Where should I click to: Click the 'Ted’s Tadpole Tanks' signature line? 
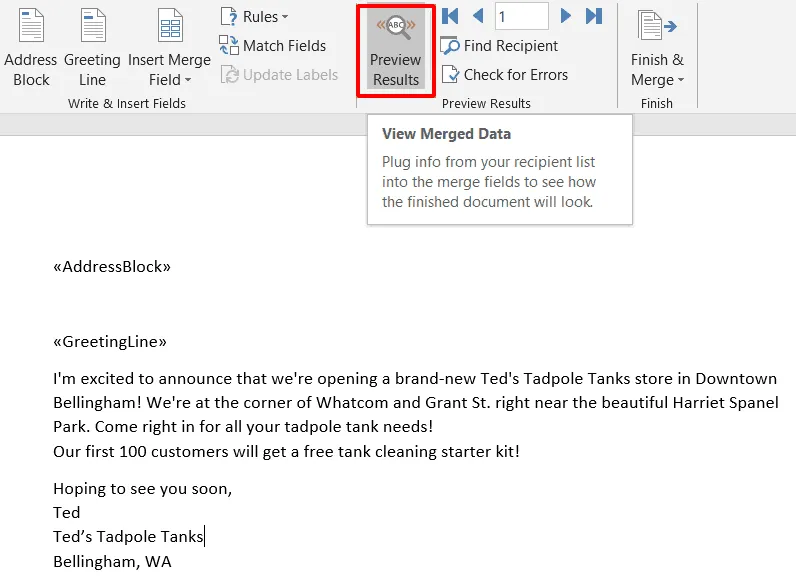tap(128, 536)
